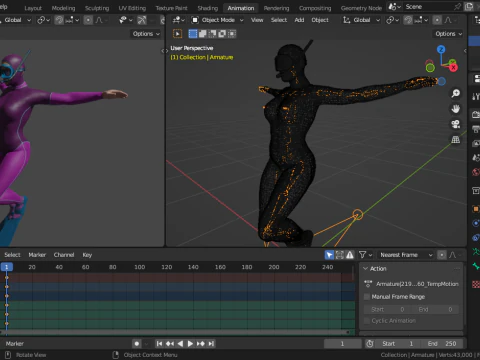Click the select box tool icon in viewport header
Viewport: 480px width, 360px height.
point(177,34)
